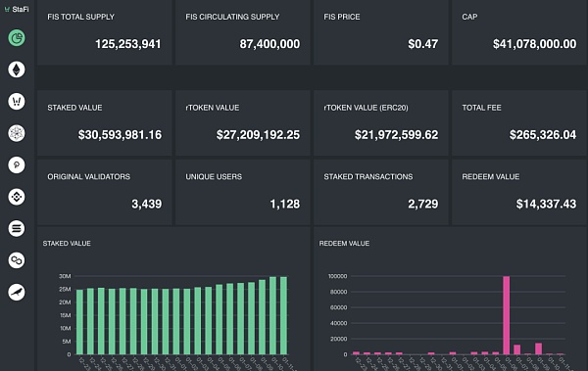Click the Redeem Value stat card

point(519,192)
